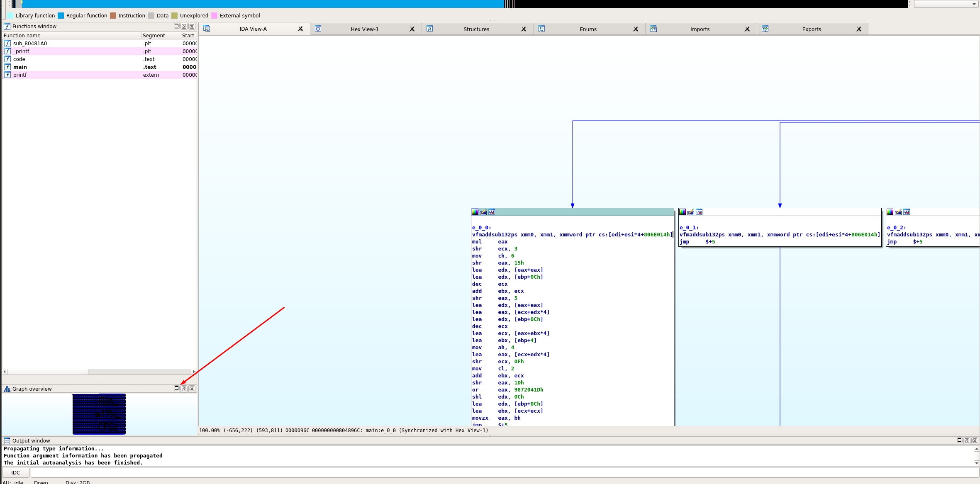
Task: Close the Functions window panel
Action: 192,27
